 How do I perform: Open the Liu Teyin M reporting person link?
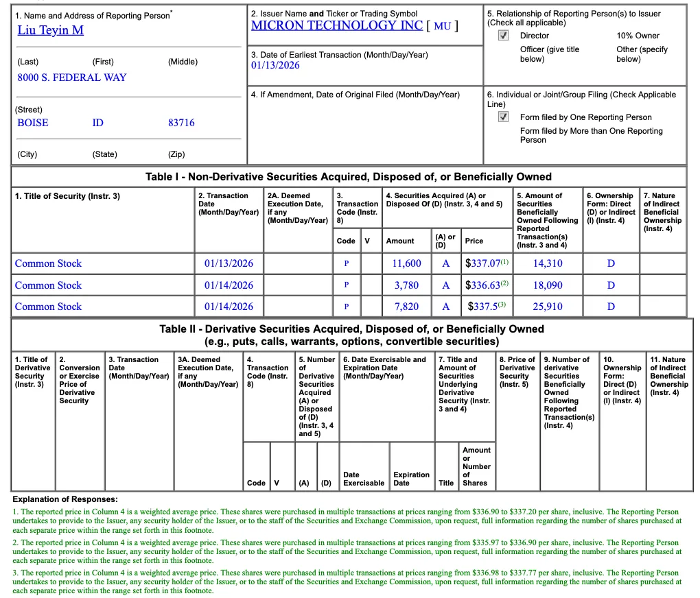pyautogui.click(x=50, y=31)
